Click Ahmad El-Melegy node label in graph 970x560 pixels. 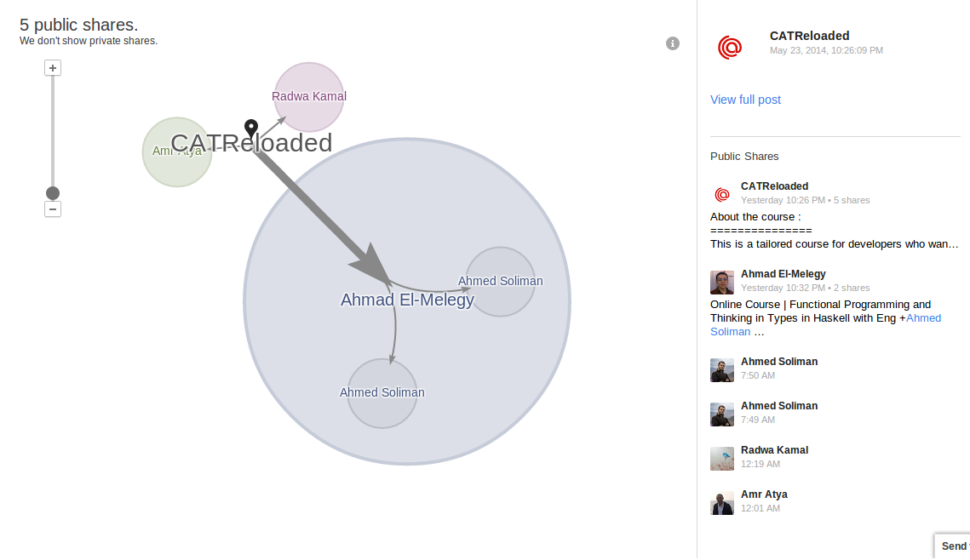click(x=407, y=300)
